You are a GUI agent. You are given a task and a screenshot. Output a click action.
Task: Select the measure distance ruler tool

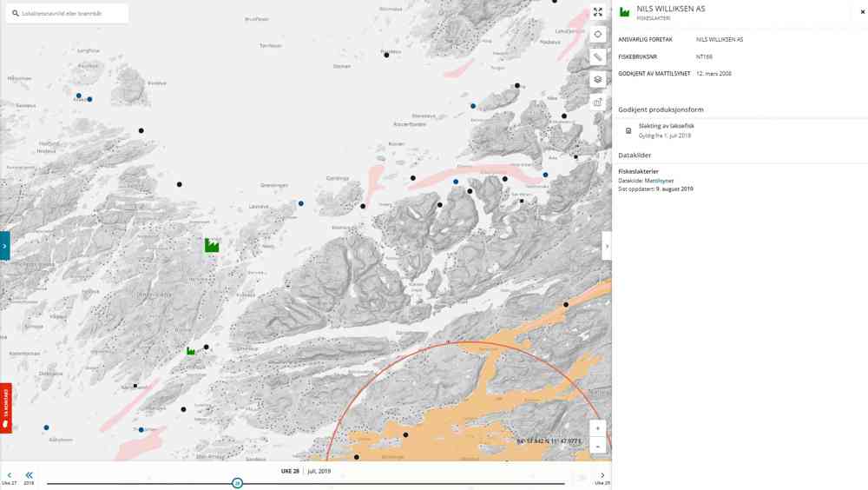coord(597,57)
